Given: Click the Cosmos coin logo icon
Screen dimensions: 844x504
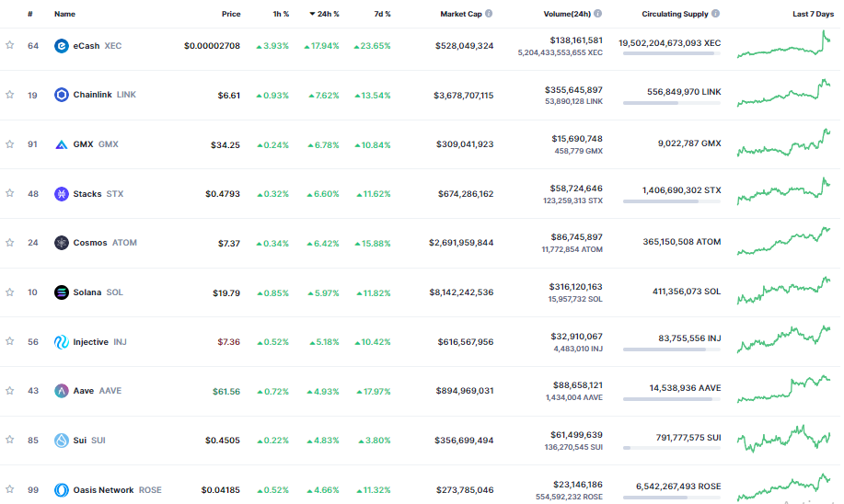Looking at the screenshot, I should [62, 243].
